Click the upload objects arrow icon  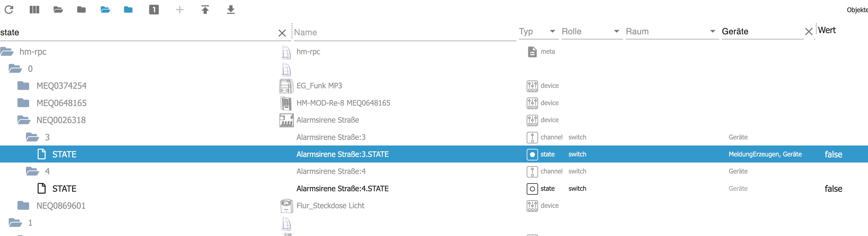tap(205, 9)
